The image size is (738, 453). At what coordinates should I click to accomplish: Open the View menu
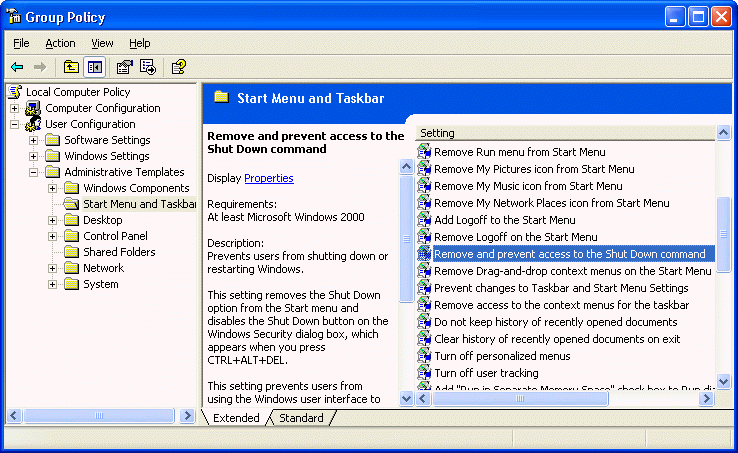coord(102,43)
